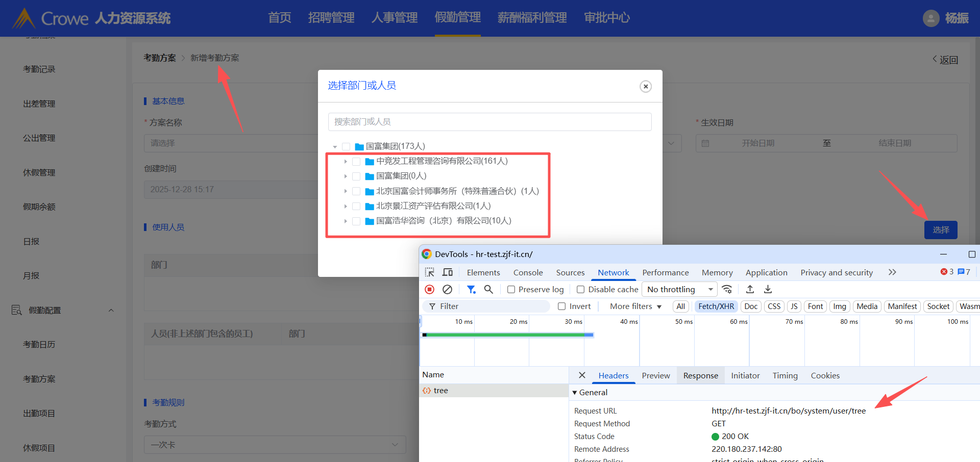Expand the 中竞发工程管理咨询有限公司 tree node

(x=346, y=162)
